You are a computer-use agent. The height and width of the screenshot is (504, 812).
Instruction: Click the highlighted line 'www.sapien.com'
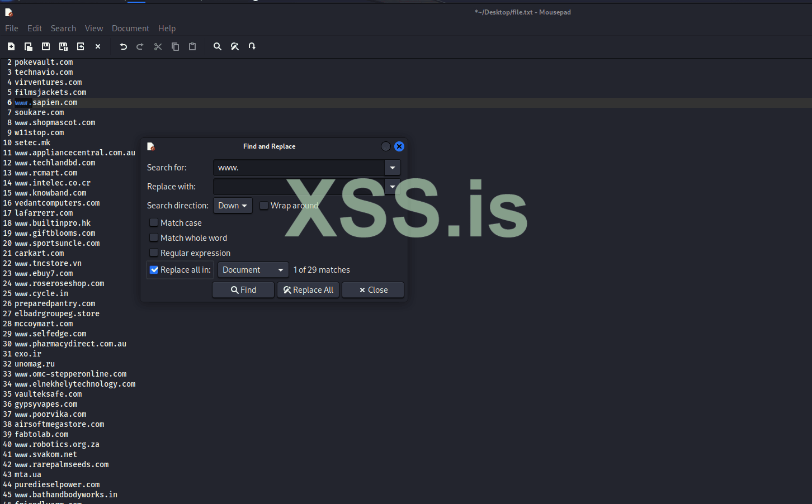click(x=46, y=102)
